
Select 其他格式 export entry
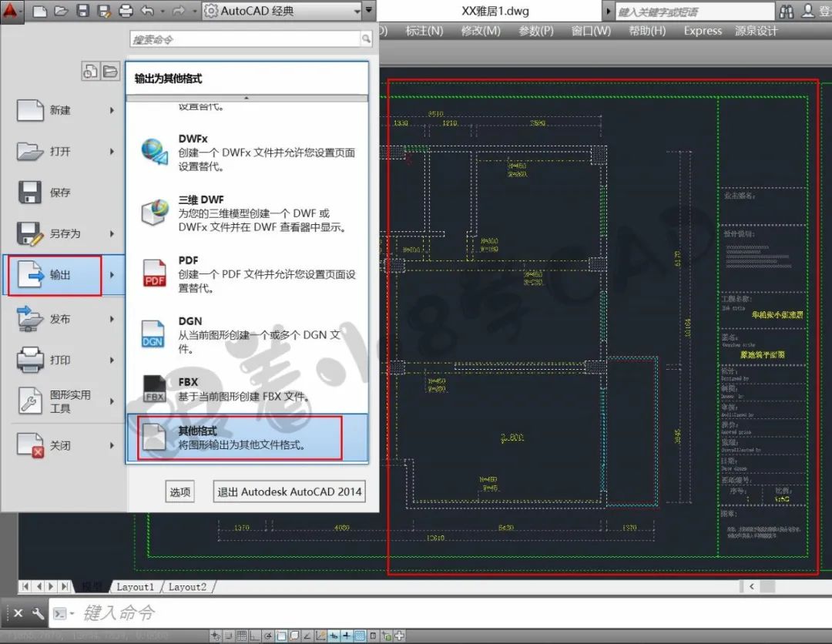[240, 438]
